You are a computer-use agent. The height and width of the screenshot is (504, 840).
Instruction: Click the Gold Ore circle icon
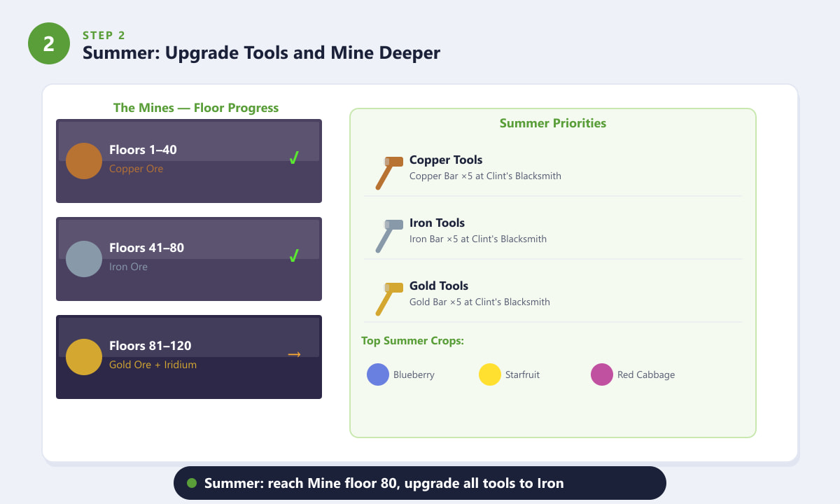tap(84, 357)
